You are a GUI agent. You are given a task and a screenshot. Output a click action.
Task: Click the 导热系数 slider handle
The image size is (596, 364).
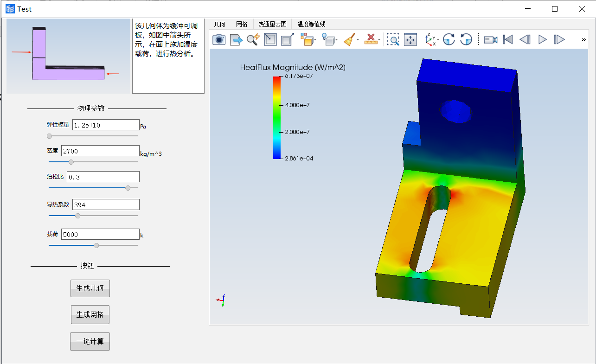[x=77, y=216]
